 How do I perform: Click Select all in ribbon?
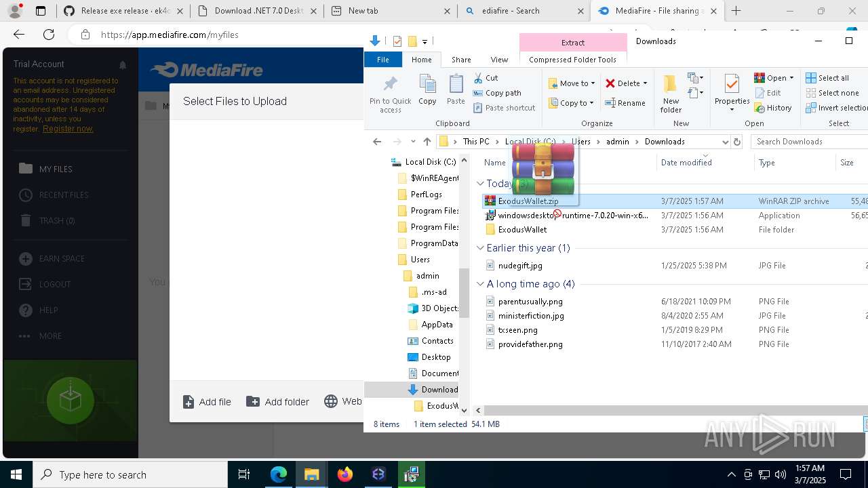coord(827,78)
